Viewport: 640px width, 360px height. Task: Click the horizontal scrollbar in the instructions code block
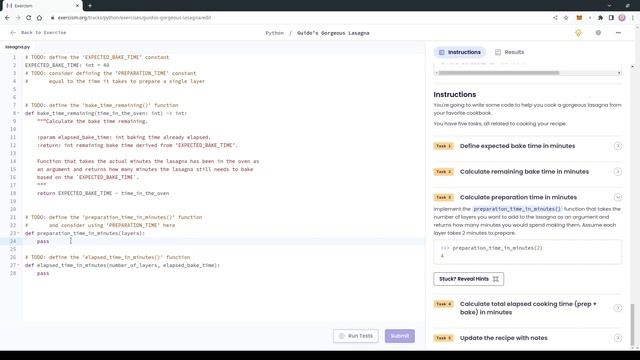(499, 73)
